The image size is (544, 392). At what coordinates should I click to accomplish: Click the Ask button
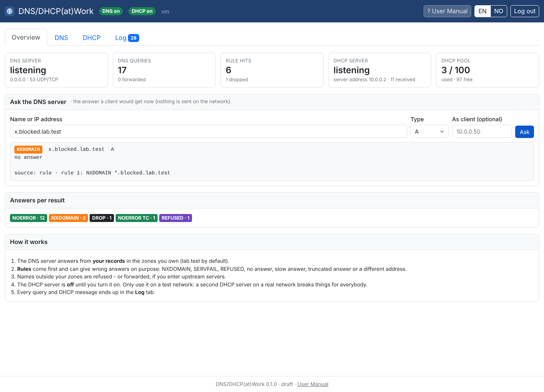(524, 132)
